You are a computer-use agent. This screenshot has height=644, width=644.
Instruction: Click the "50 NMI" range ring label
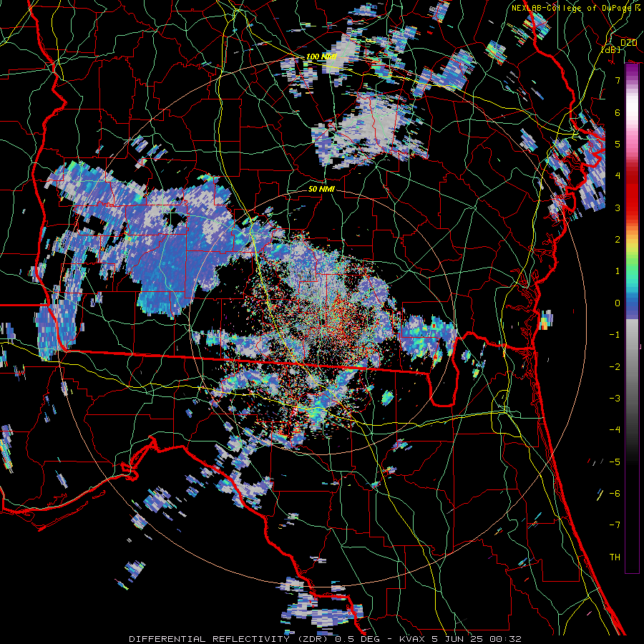(x=321, y=189)
